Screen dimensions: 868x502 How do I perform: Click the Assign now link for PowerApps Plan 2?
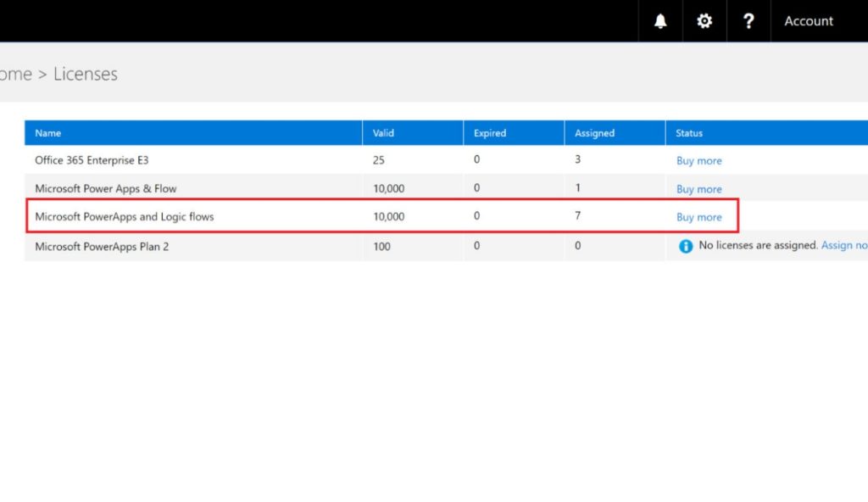(x=844, y=245)
